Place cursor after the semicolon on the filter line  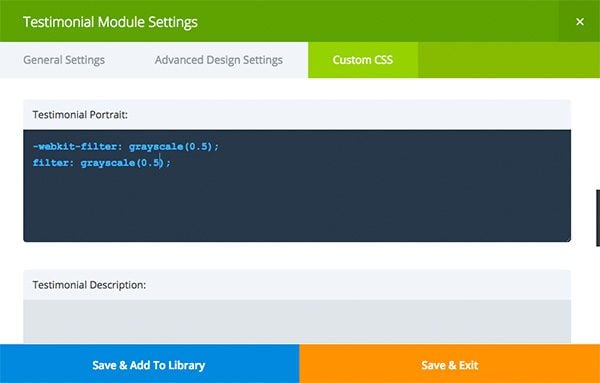tap(171, 163)
